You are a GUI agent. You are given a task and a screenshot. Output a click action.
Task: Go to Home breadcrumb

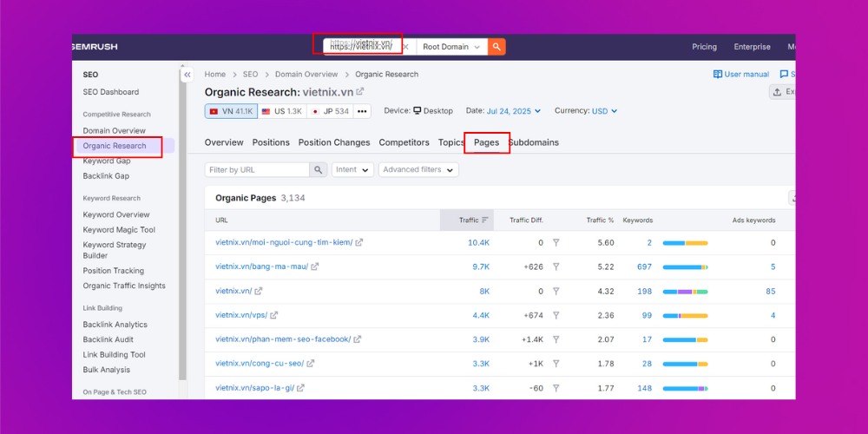point(214,74)
